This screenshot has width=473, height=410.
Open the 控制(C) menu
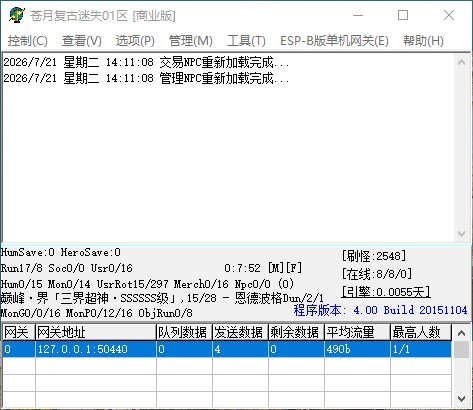pos(28,41)
